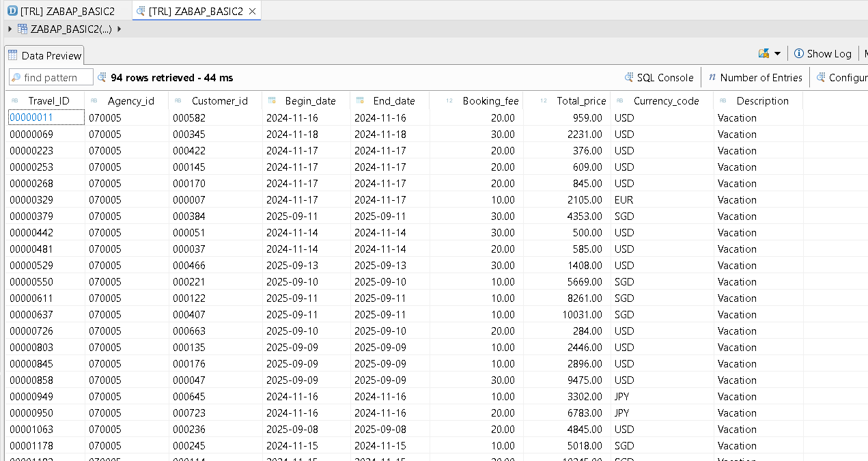This screenshot has height=461, width=868.
Task: Click the D icon on the left editor tab
Action: pyautogui.click(x=14, y=11)
